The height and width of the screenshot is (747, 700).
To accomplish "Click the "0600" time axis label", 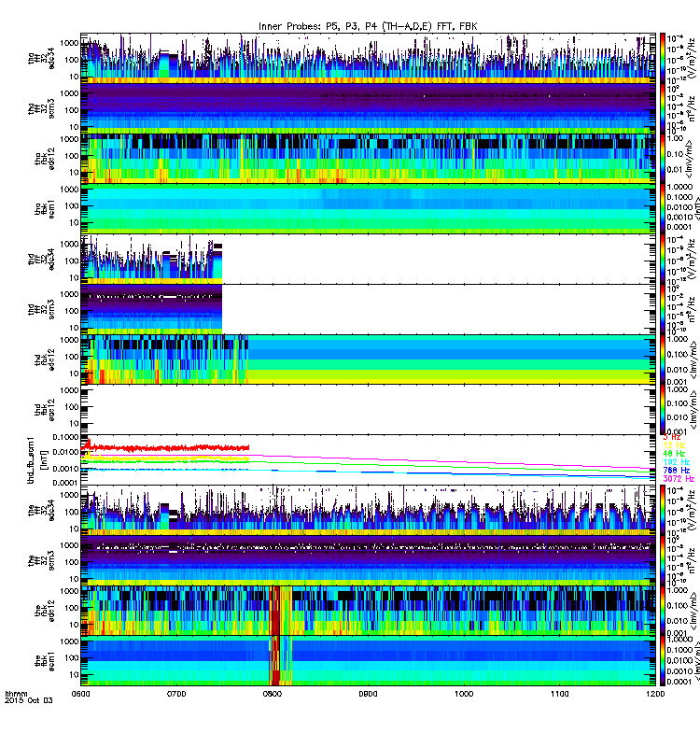I will pyautogui.click(x=80, y=694).
